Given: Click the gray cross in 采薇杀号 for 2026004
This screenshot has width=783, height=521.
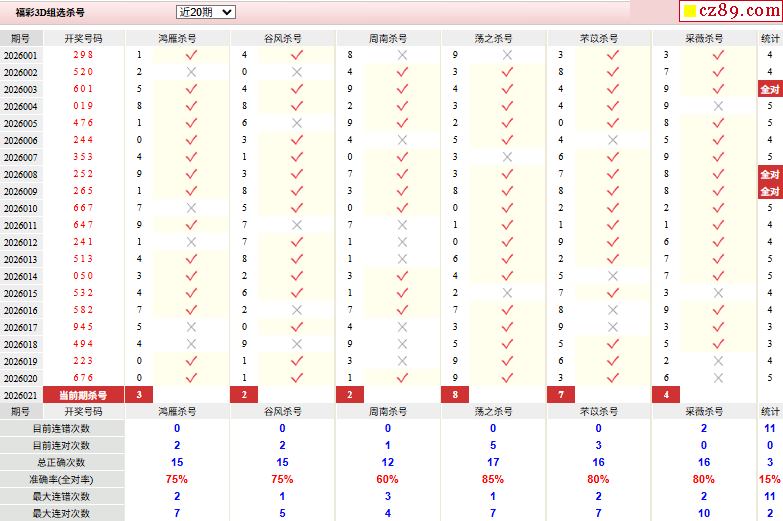Looking at the screenshot, I should point(717,106).
